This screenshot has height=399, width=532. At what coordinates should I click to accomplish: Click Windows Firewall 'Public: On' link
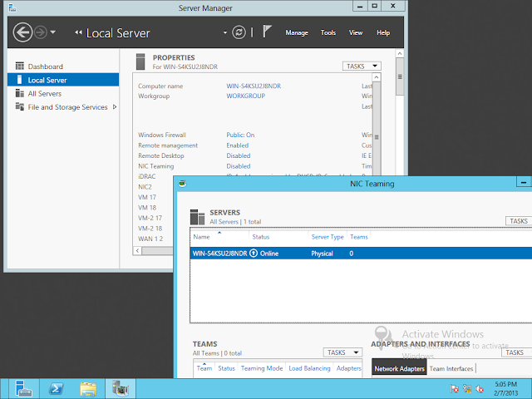click(240, 135)
